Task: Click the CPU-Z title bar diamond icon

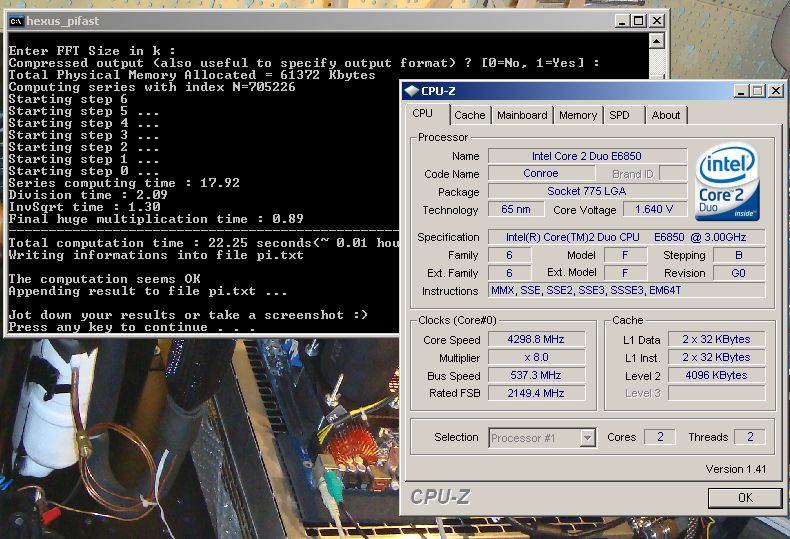Action: pyautogui.click(x=412, y=91)
